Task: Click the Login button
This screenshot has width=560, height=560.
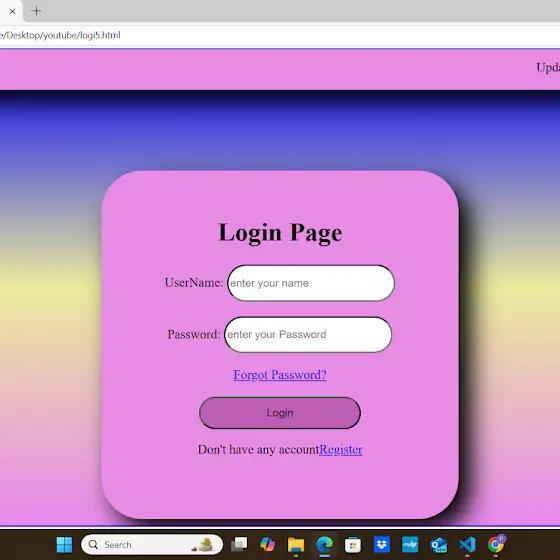Action: pyautogui.click(x=280, y=413)
